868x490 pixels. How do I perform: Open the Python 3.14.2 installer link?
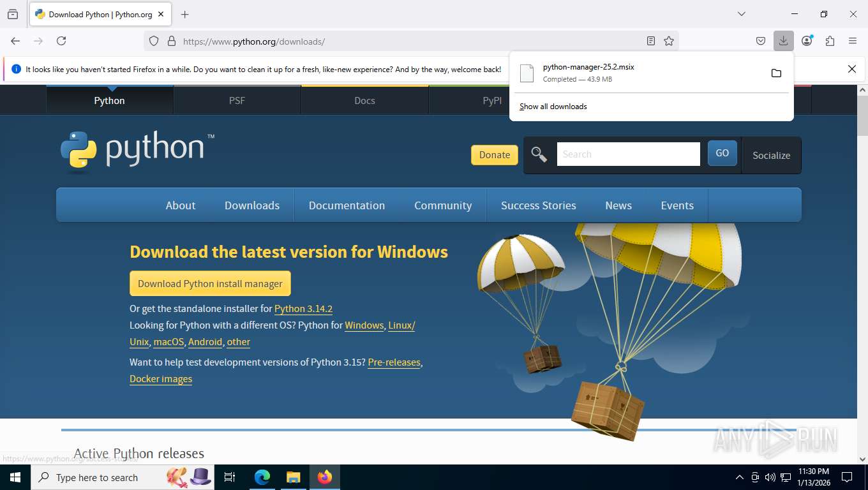click(303, 309)
